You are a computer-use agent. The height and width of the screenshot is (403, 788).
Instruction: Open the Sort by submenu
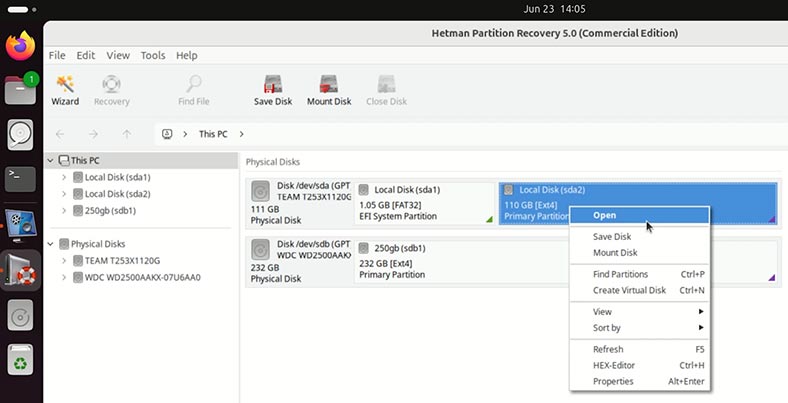tap(639, 328)
